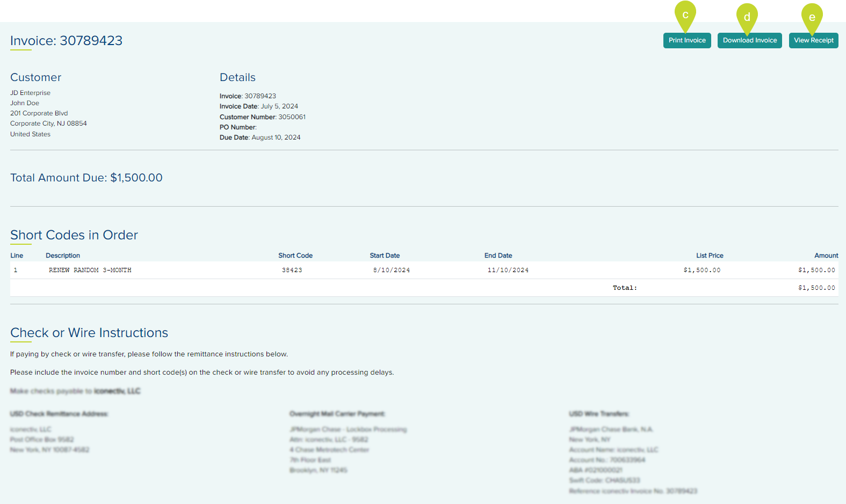Click the Customer Number 3050061 detail
This screenshot has width=846, height=504.
click(262, 117)
